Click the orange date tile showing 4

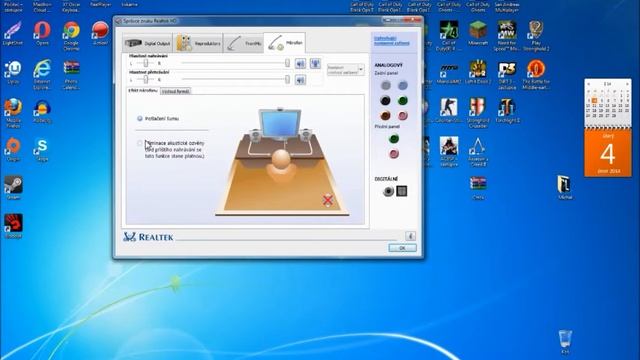(x=608, y=153)
